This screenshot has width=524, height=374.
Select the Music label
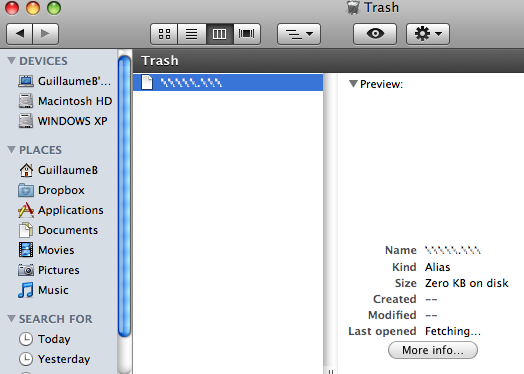pyautogui.click(x=53, y=290)
